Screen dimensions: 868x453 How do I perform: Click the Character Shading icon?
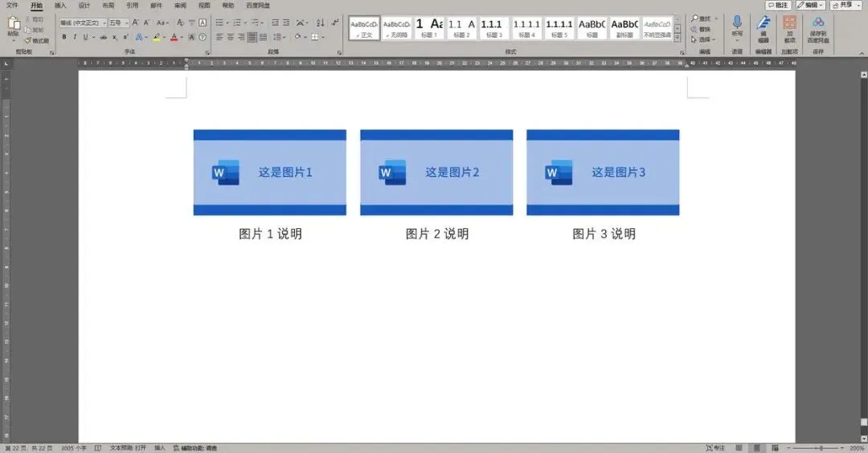pos(191,37)
